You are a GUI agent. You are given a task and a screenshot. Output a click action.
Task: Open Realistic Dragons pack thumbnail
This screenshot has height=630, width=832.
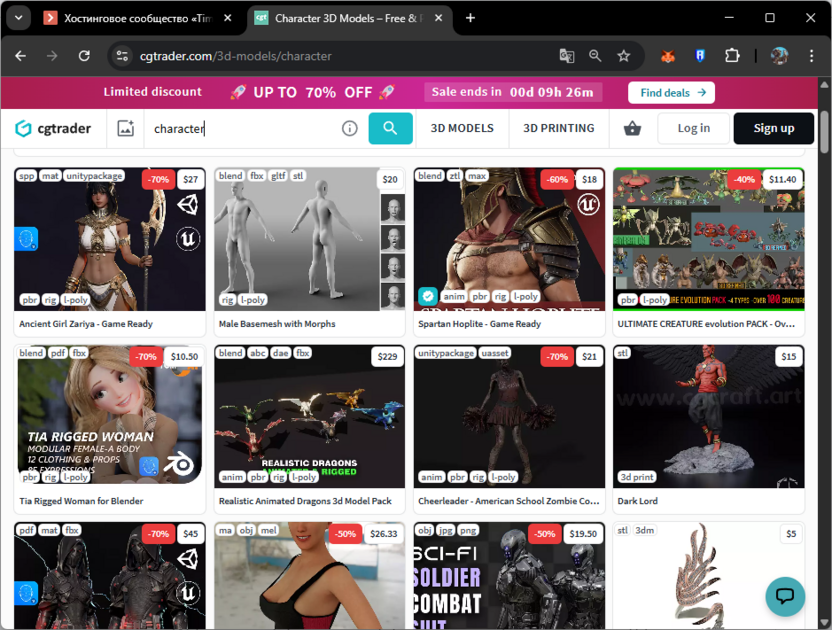pyautogui.click(x=309, y=417)
